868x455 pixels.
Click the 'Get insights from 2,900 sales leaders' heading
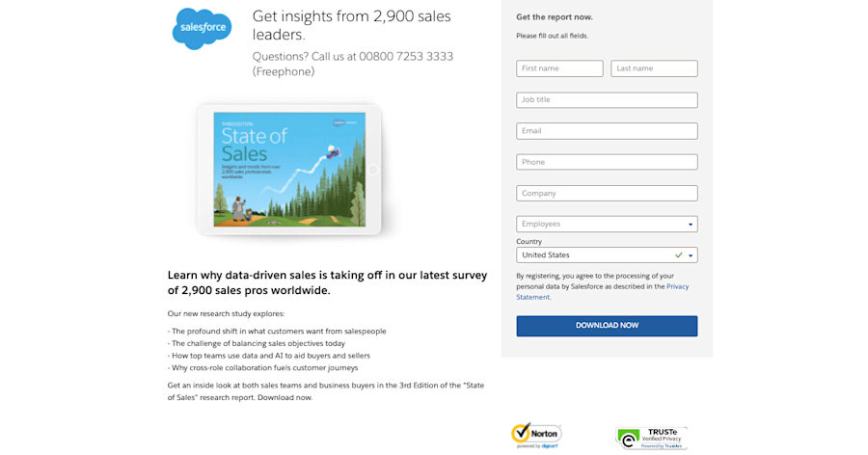[x=351, y=25]
